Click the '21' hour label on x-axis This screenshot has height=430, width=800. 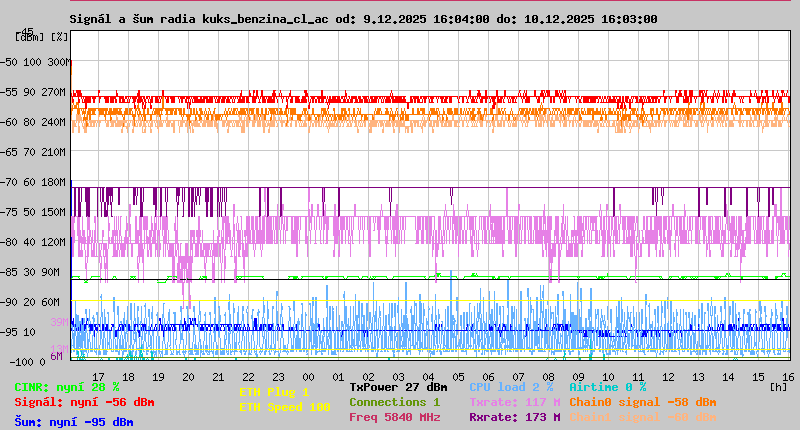tap(218, 377)
